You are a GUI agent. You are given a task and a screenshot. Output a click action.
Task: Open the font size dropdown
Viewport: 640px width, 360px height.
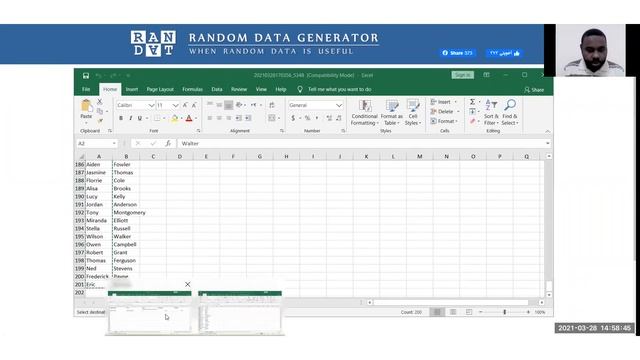(x=175, y=105)
